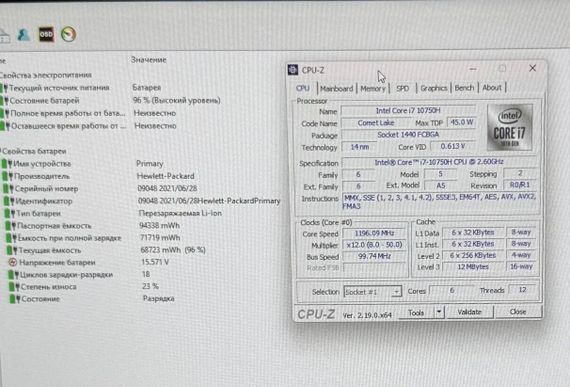Click the icon beside Тип батареи row

click(x=10, y=213)
